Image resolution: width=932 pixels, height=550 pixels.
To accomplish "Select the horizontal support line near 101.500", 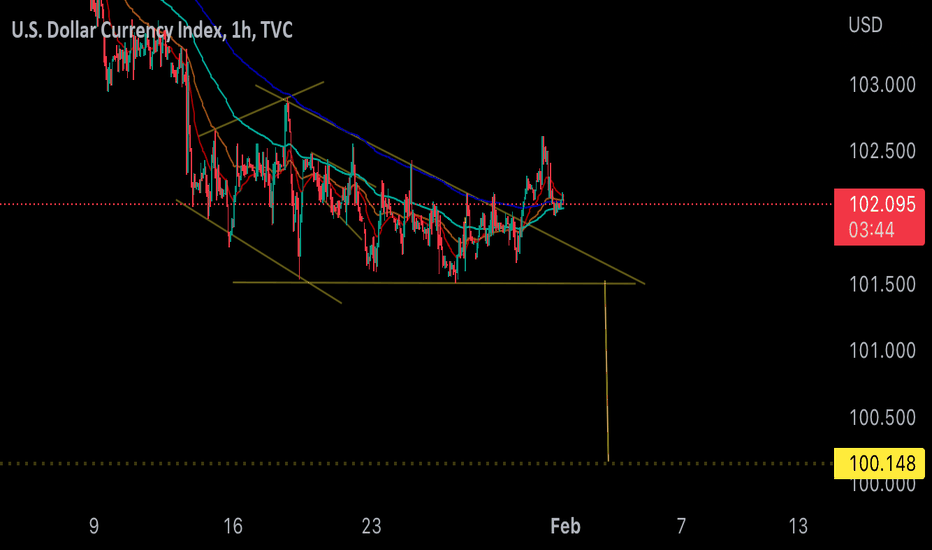I will pos(434,283).
